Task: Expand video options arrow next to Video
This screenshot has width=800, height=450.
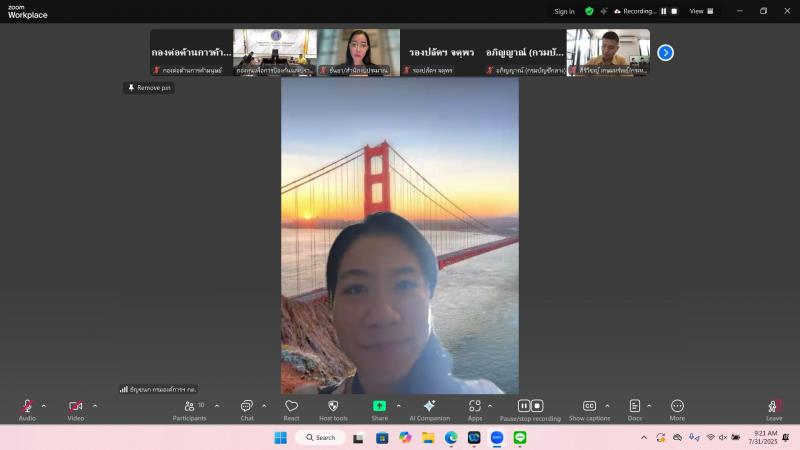Action: point(95,406)
